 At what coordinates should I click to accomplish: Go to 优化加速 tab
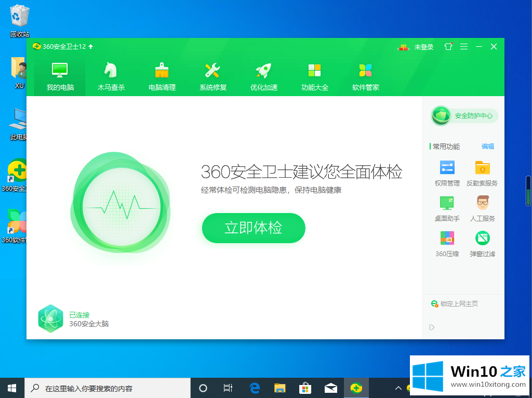coord(263,77)
